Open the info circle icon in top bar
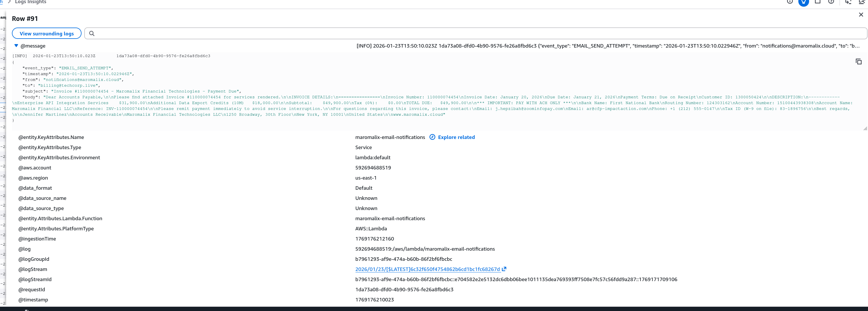 tap(790, 2)
